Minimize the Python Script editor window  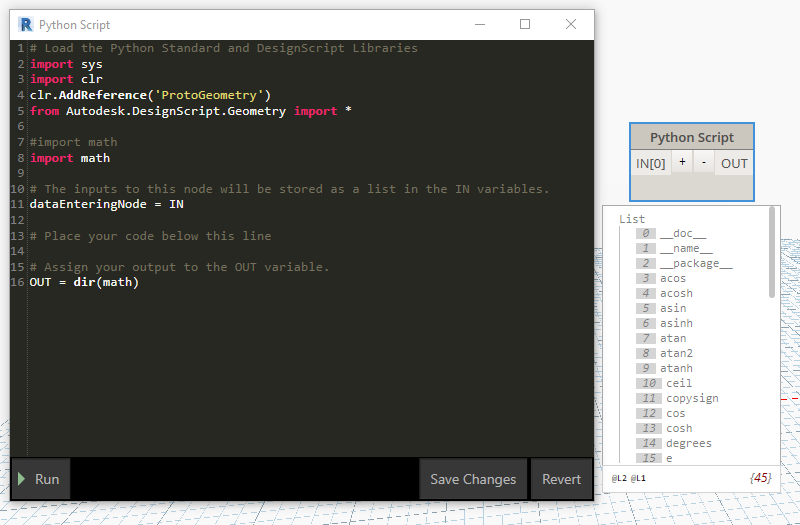coord(480,24)
